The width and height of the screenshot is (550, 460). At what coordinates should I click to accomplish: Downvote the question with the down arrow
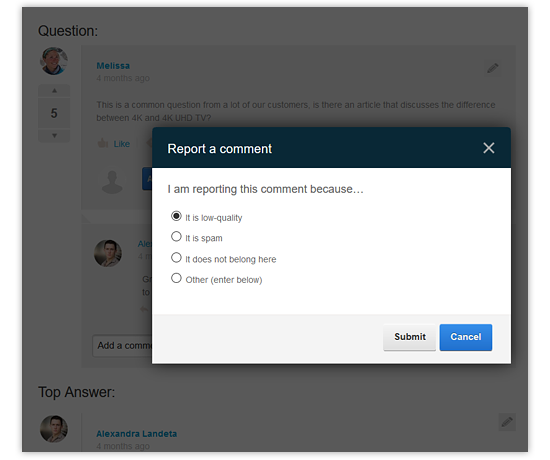tap(54, 135)
